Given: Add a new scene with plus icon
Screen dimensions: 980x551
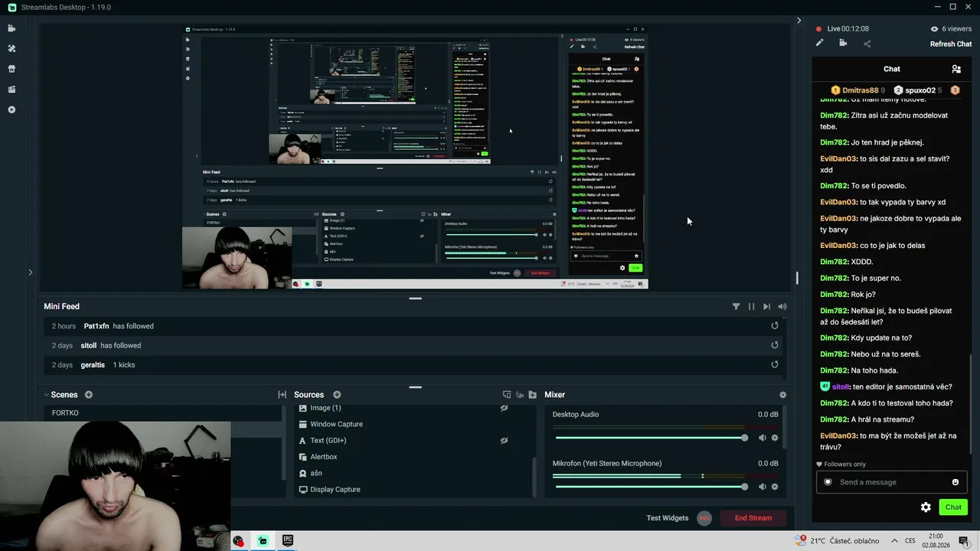Looking at the screenshot, I should pyautogui.click(x=89, y=395).
